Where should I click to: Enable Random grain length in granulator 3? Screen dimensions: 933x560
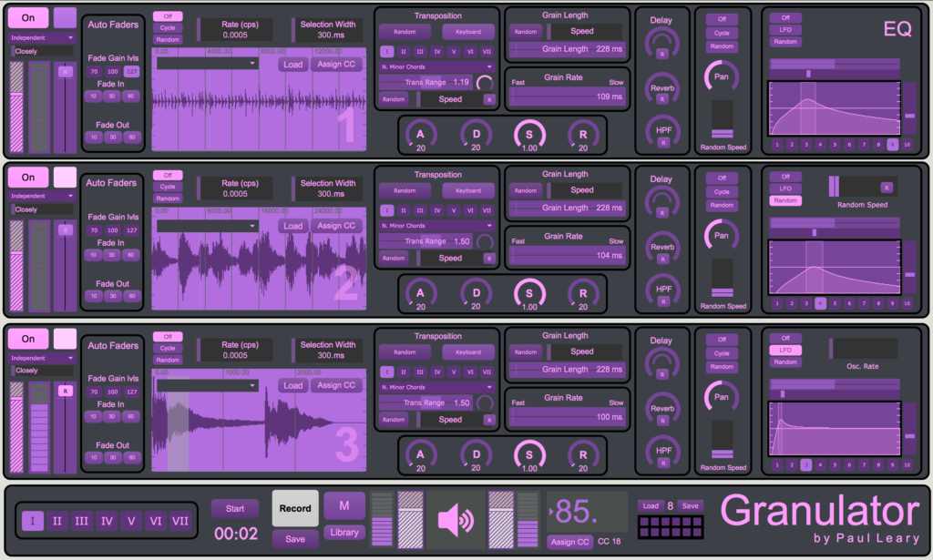(526, 351)
